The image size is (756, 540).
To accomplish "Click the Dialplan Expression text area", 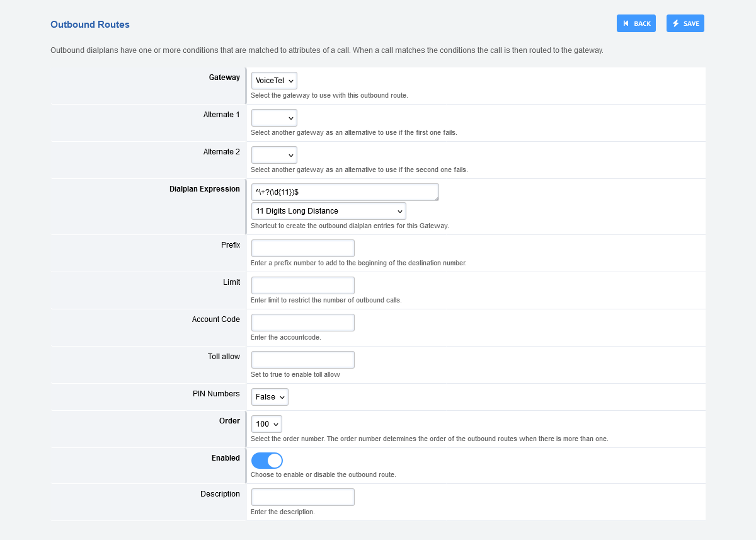I will click(x=345, y=192).
